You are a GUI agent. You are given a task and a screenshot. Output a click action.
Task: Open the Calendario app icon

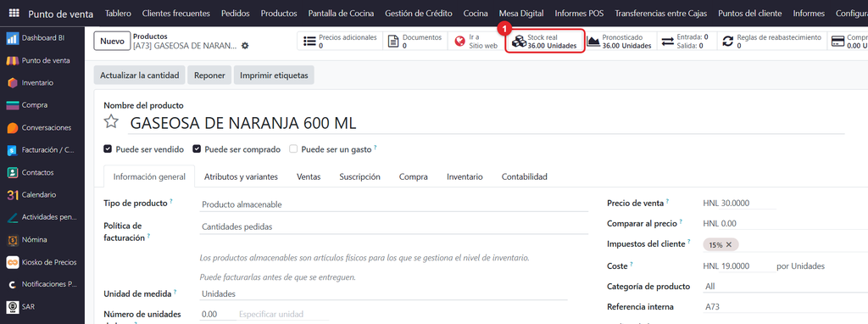click(x=13, y=195)
